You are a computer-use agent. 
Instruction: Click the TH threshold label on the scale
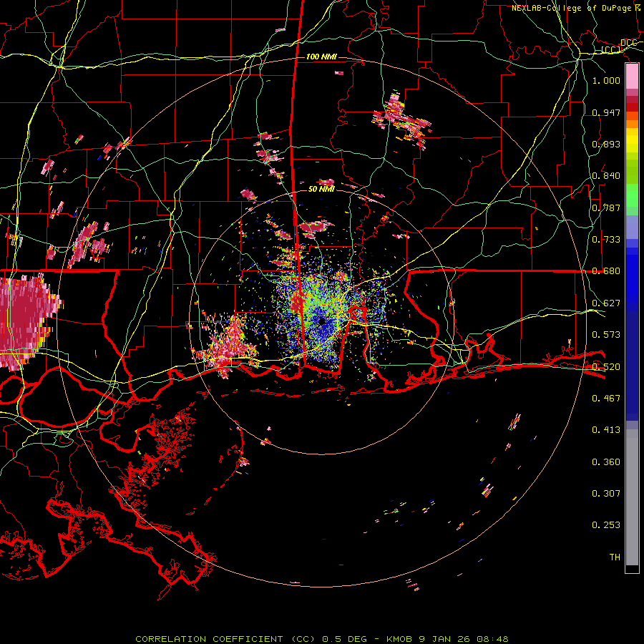coord(615,557)
